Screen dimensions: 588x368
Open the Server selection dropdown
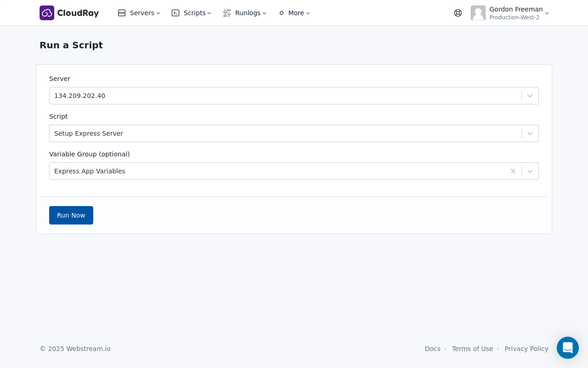530,96
